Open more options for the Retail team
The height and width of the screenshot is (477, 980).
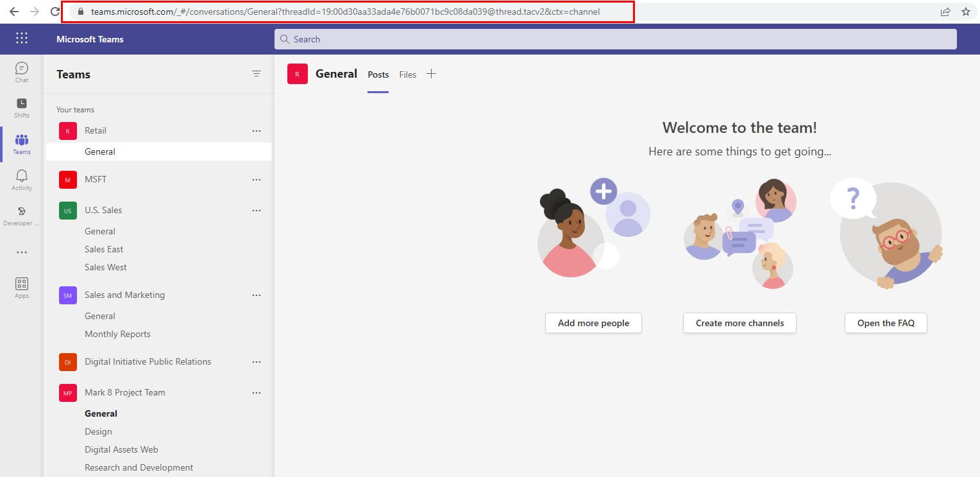(257, 130)
